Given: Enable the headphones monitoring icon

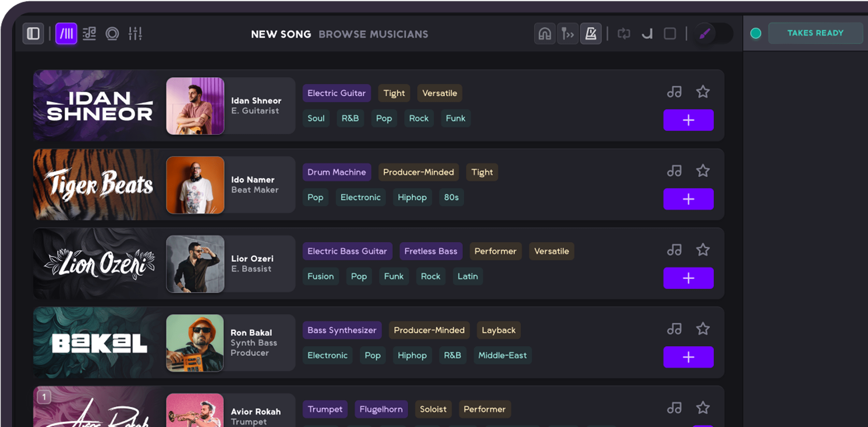Looking at the screenshot, I should point(545,33).
